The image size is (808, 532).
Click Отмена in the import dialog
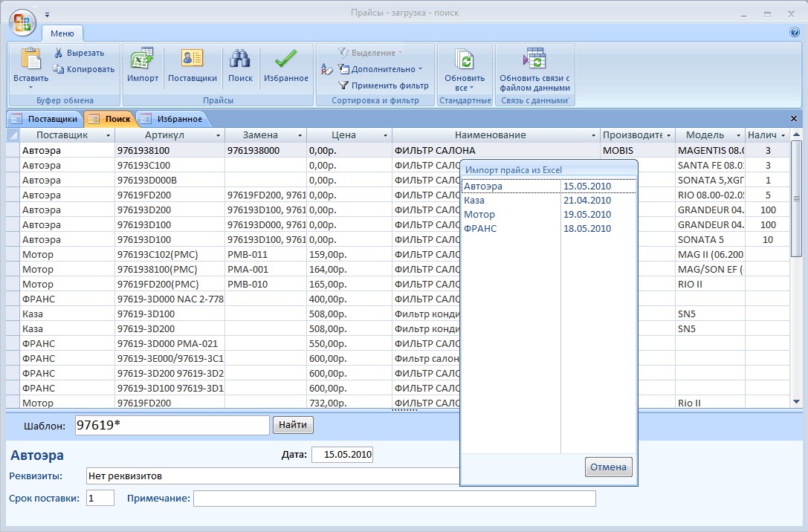609,467
